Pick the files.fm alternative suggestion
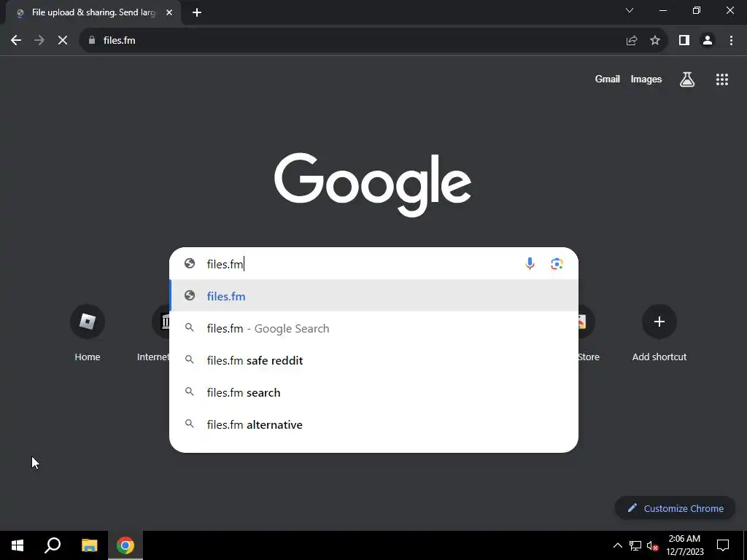This screenshot has height=560, width=747. [374, 424]
